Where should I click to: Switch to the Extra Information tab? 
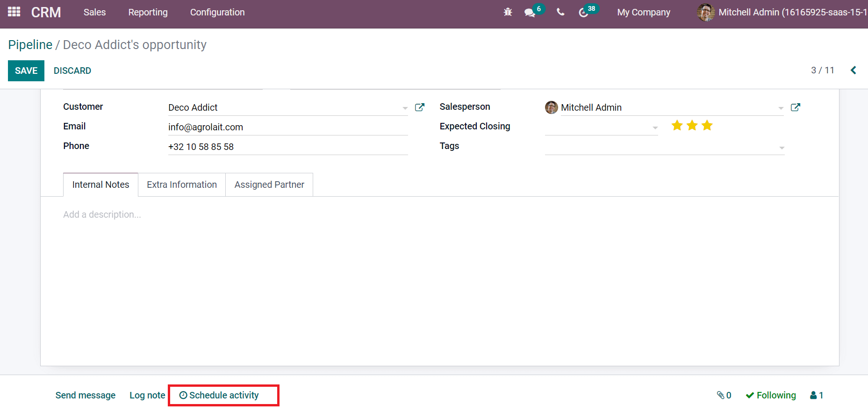coord(182,185)
